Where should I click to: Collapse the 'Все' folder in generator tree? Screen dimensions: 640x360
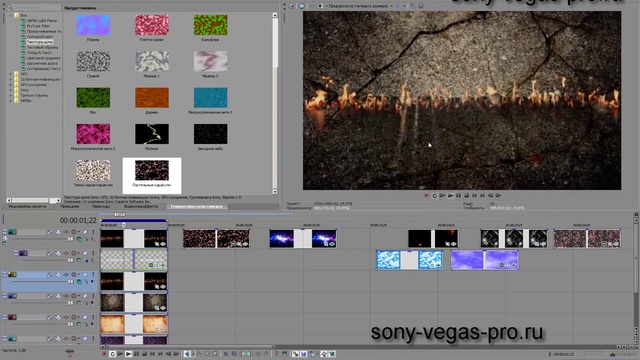coord(11,15)
